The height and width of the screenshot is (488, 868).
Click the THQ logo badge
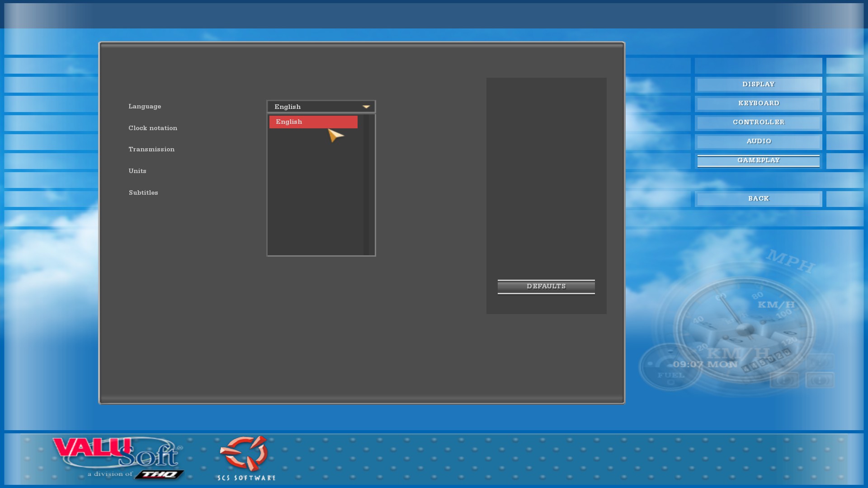(x=159, y=474)
